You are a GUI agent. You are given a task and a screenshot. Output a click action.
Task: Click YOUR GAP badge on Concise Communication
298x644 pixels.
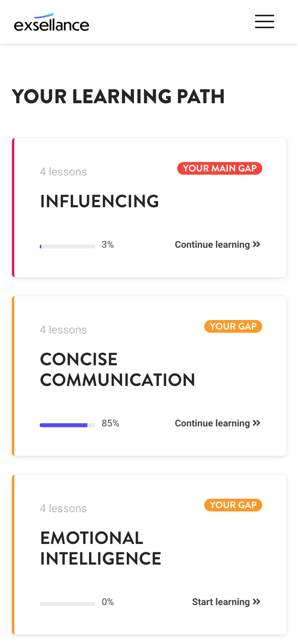[233, 326]
